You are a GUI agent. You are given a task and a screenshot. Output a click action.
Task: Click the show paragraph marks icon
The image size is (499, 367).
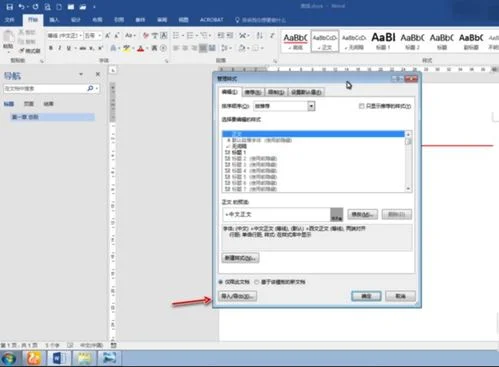click(x=272, y=35)
